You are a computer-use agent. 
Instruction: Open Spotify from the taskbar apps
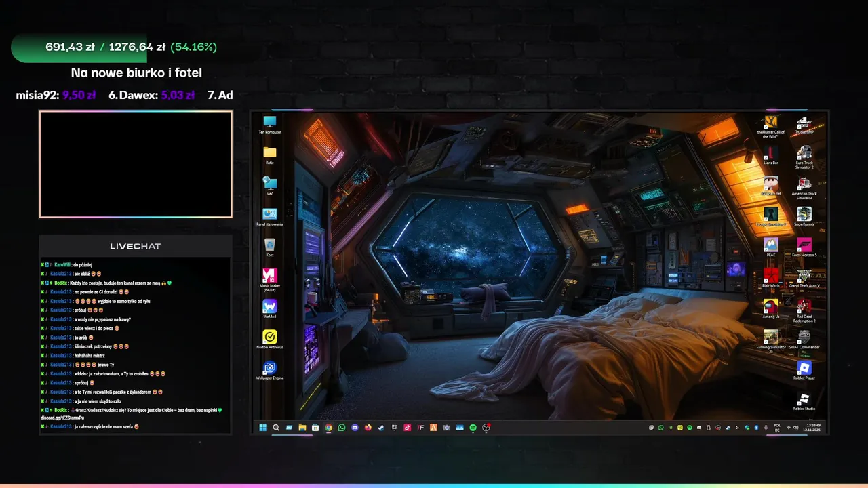click(x=473, y=428)
